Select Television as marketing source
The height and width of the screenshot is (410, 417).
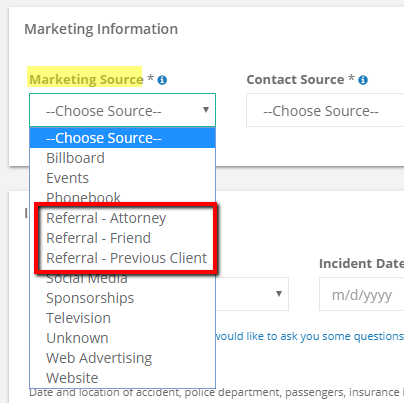point(123,318)
